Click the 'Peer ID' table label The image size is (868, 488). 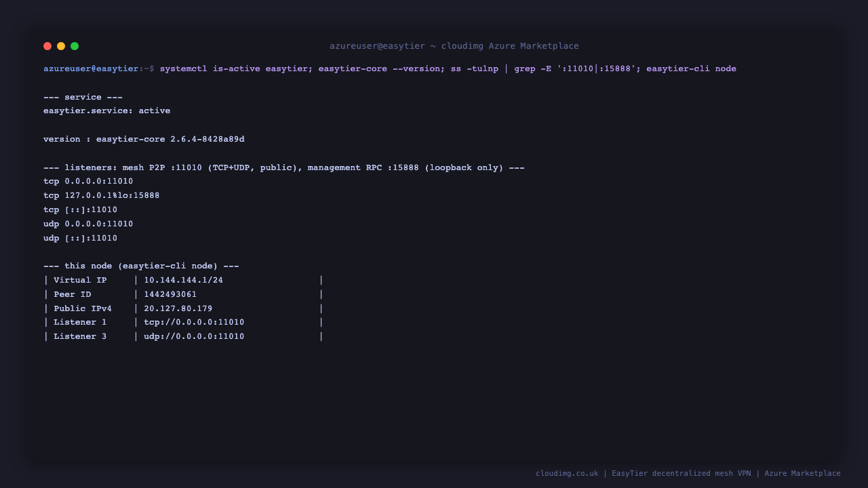(73, 294)
